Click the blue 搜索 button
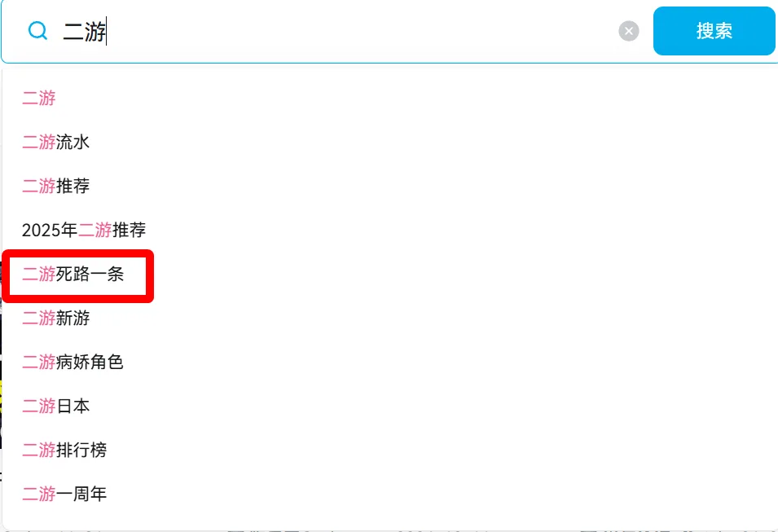Viewport: 778px width, 532px height. pos(714,31)
